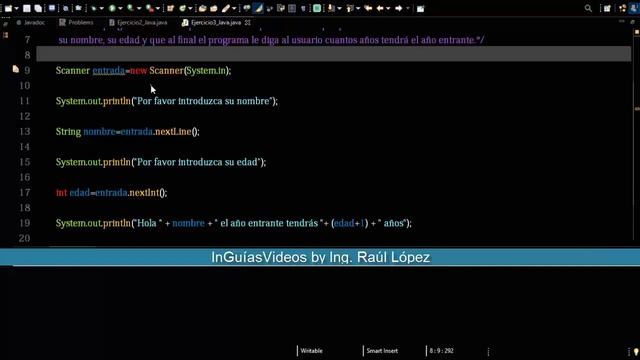The width and height of the screenshot is (640, 360).
Task: Expand the Coverage dropdown arrow
Action: tap(139, 9)
